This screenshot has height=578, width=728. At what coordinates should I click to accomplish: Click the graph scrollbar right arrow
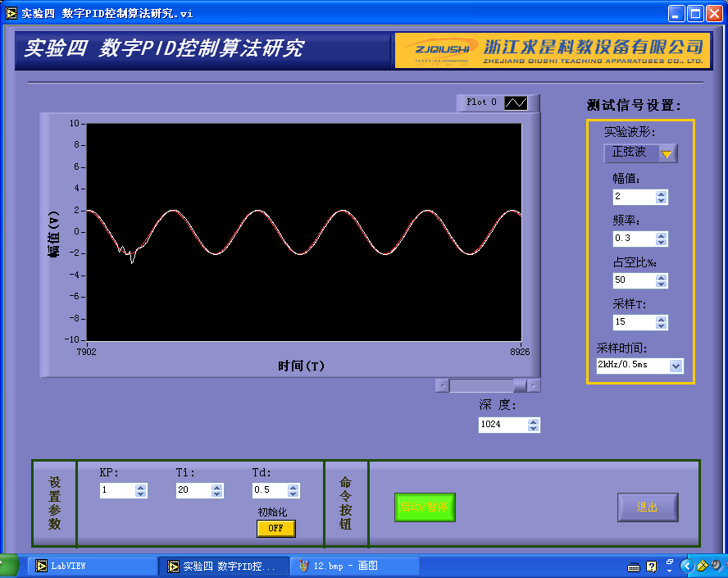[534, 385]
